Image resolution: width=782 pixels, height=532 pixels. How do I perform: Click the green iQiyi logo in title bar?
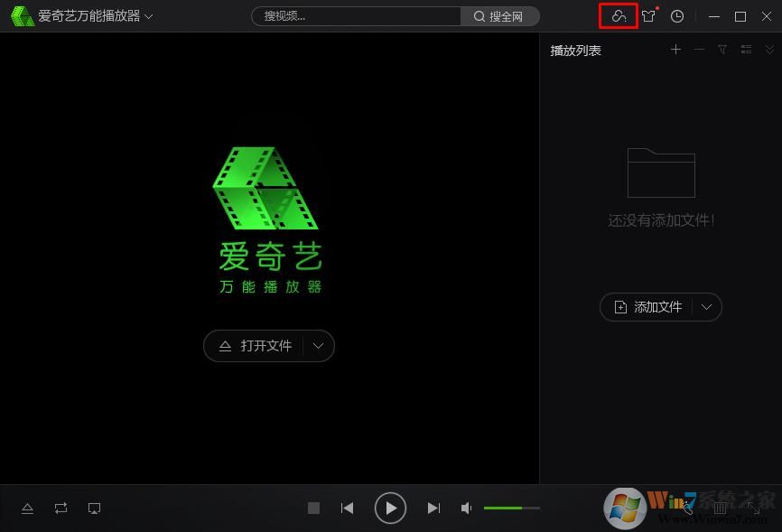pyautogui.click(x=22, y=16)
